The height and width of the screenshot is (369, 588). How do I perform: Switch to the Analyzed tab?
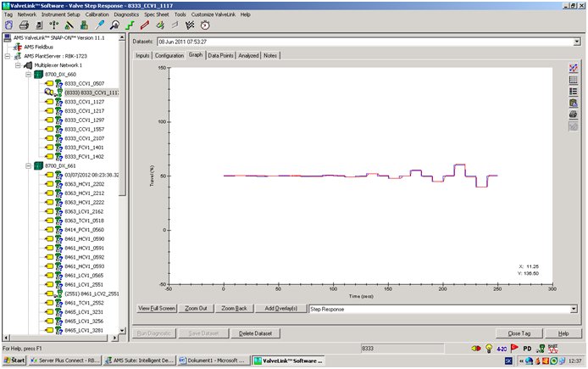coord(248,55)
